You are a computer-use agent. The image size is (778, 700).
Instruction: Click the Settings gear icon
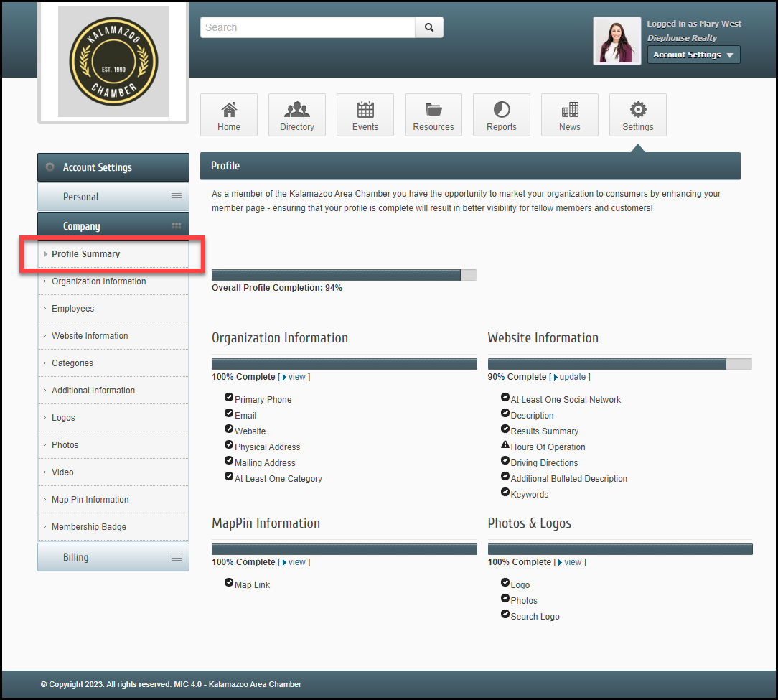(x=637, y=110)
